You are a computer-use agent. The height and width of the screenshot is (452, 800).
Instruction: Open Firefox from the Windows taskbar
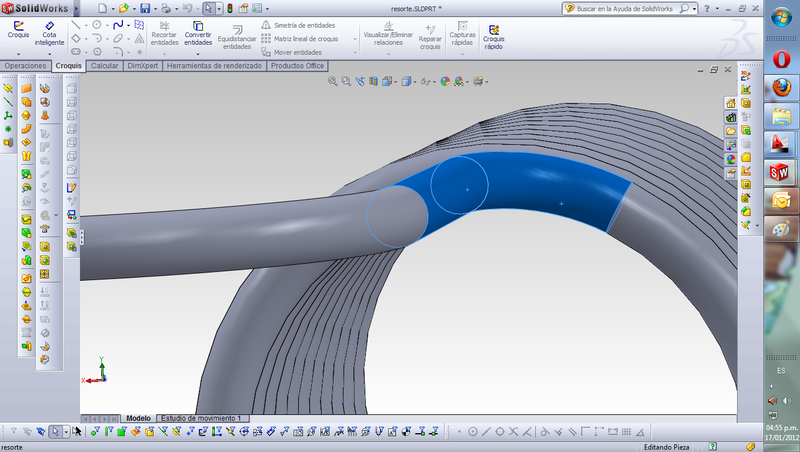point(781,87)
